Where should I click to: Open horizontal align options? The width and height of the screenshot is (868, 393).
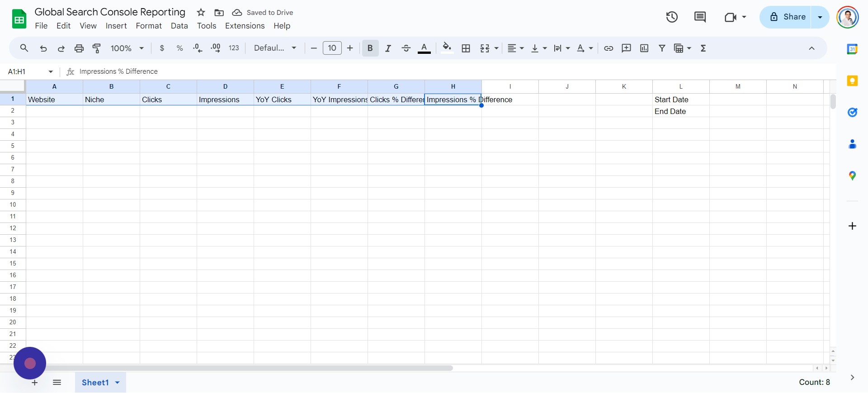(x=515, y=48)
